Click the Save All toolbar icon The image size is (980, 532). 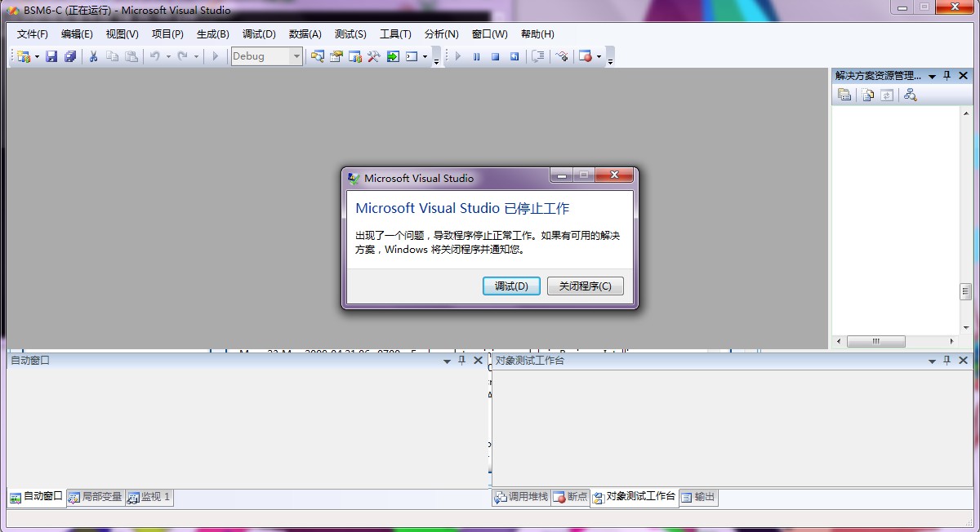(70, 56)
